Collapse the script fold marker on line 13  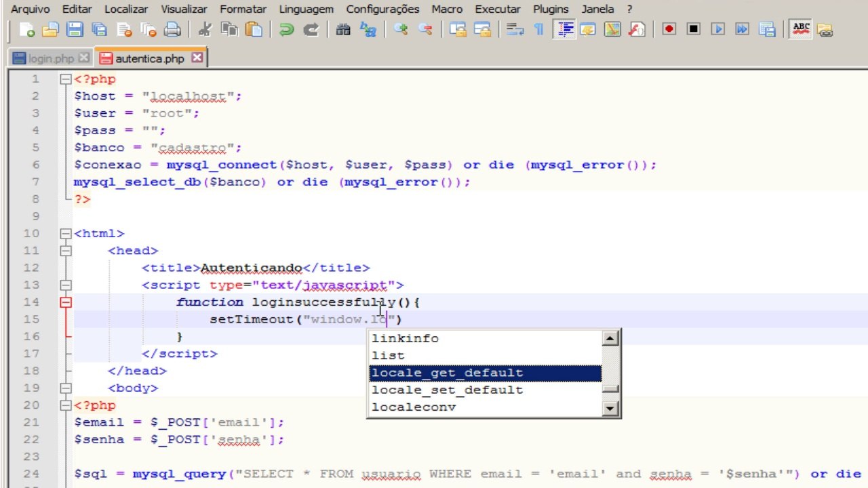(x=66, y=285)
